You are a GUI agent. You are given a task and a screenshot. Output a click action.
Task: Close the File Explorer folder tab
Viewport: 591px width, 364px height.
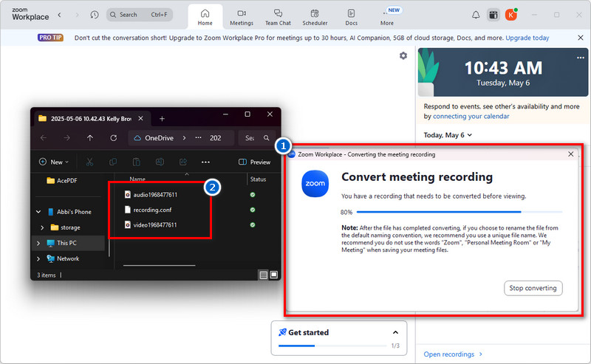[140, 118]
